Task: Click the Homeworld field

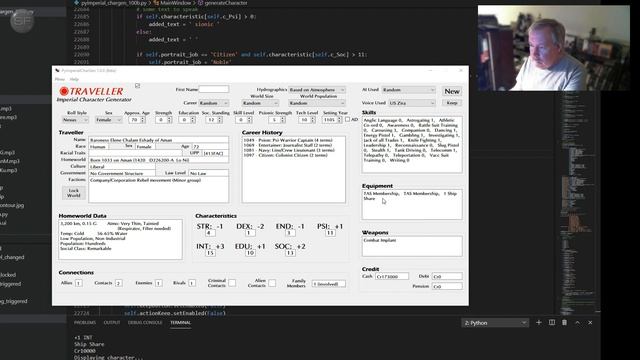Action: coord(158,160)
